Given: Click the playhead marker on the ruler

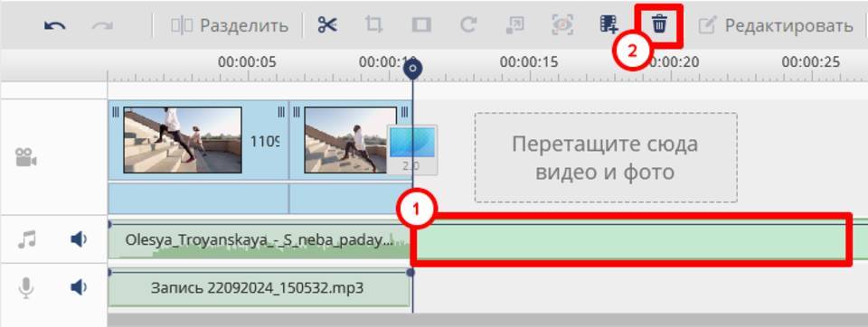Looking at the screenshot, I should [x=412, y=70].
